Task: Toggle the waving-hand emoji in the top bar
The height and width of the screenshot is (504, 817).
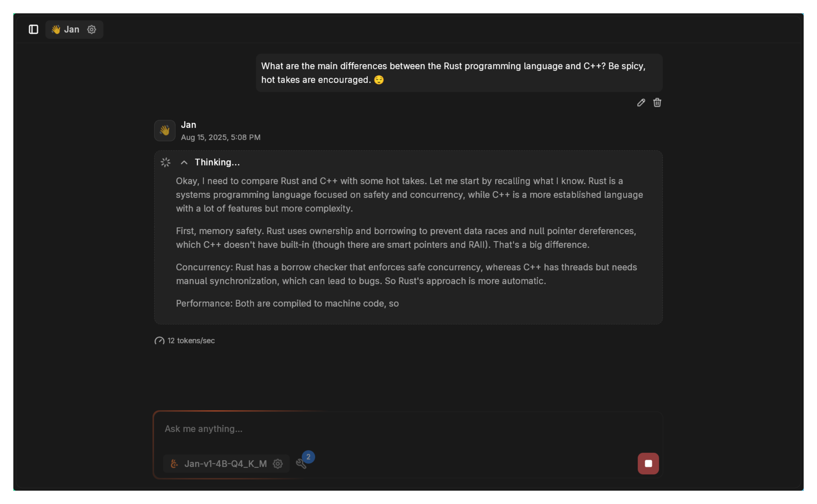Action: [56, 29]
